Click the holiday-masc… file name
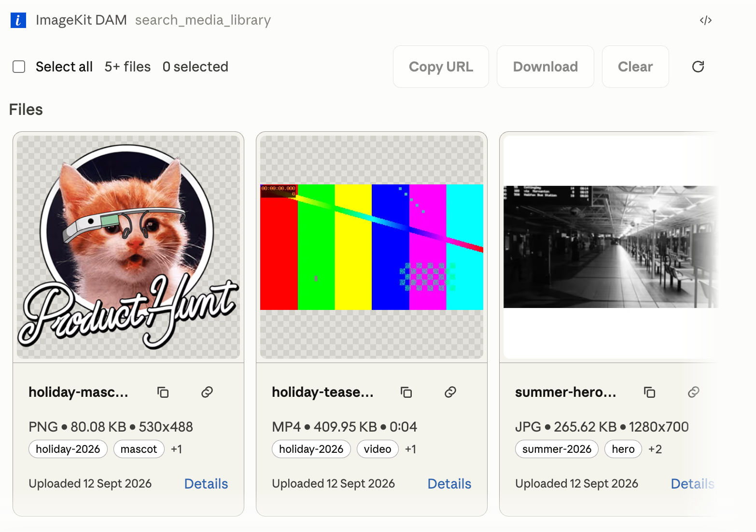Image resolution: width=756 pixels, height=532 pixels. 78,392
